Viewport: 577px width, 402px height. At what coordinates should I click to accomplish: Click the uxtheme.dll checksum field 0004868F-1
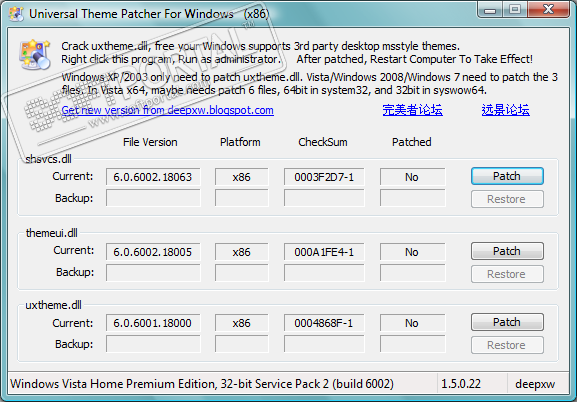324,323
